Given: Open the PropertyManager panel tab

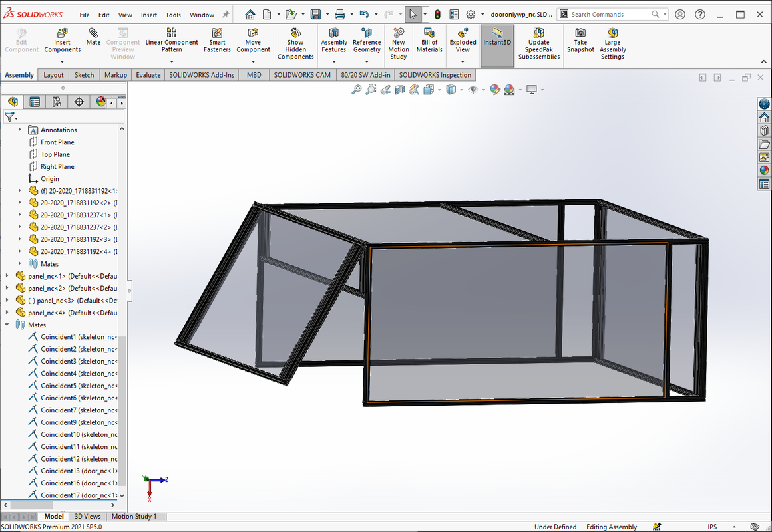Looking at the screenshot, I should click(35, 102).
